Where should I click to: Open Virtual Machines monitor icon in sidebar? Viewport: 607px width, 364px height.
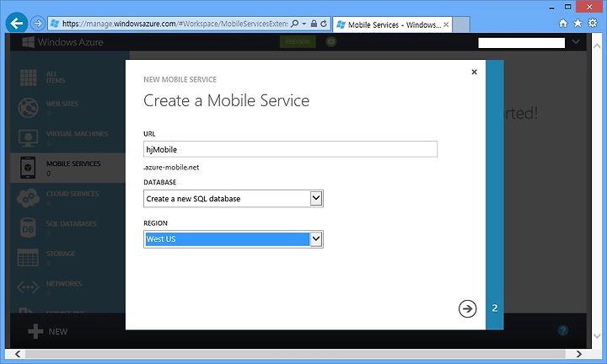click(29, 137)
